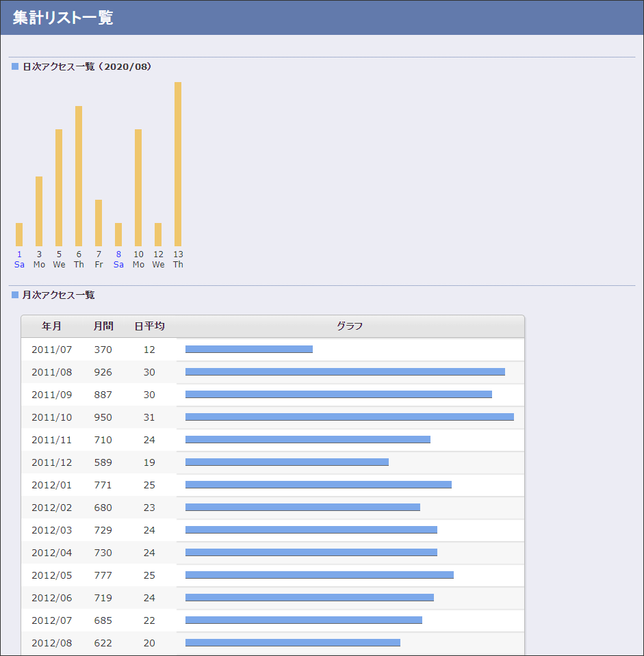Click the グラフ column header

(x=350, y=326)
